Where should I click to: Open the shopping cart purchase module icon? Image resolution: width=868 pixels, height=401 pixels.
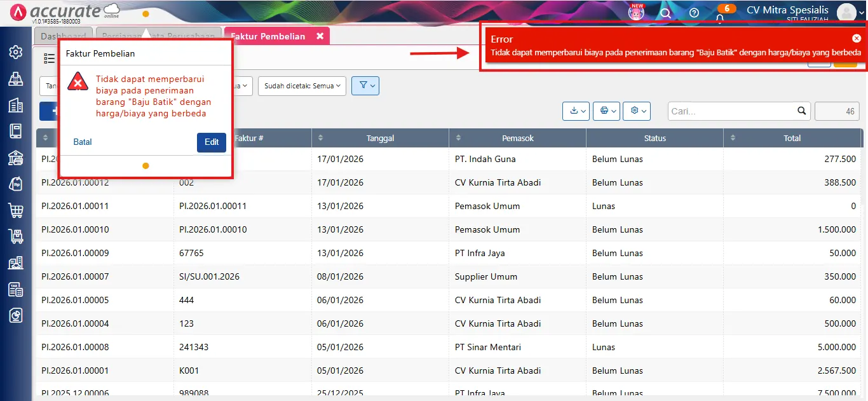click(15, 210)
